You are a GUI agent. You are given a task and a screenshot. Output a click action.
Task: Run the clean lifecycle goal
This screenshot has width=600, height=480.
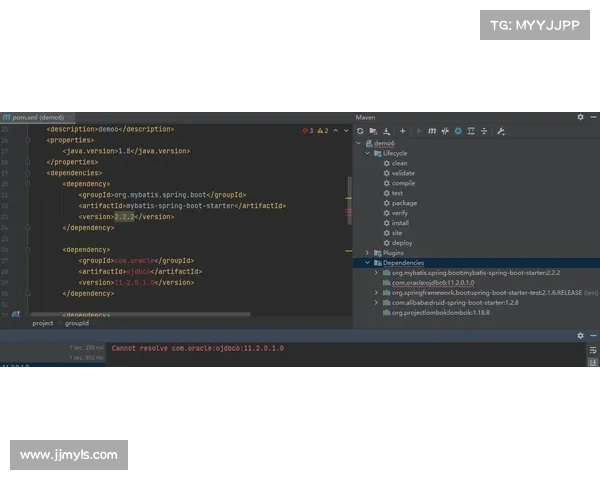coord(395,163)
